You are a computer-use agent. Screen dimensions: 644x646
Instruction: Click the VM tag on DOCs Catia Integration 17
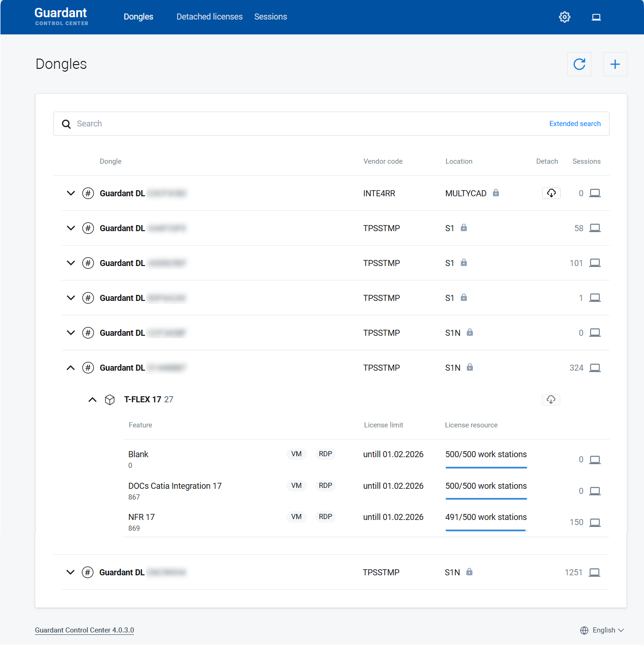297,486
